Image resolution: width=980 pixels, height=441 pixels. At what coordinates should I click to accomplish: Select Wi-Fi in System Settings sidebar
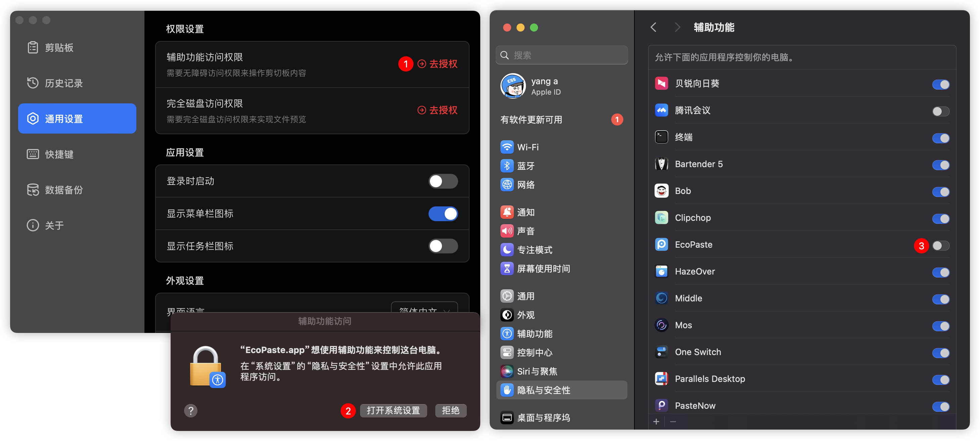click(x=528, y=147)
